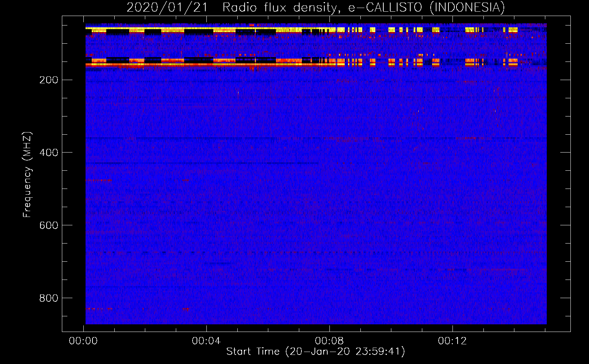
Task: Click the 'Start Time (20-Jan-20 23:59:41)' label
Action: 316,352
